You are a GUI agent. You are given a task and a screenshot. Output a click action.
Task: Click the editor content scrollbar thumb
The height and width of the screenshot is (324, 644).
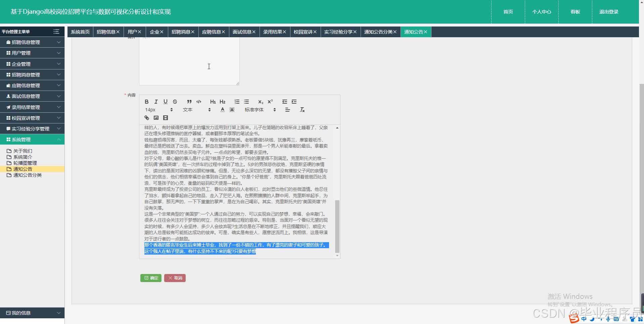tap(337, 226)
